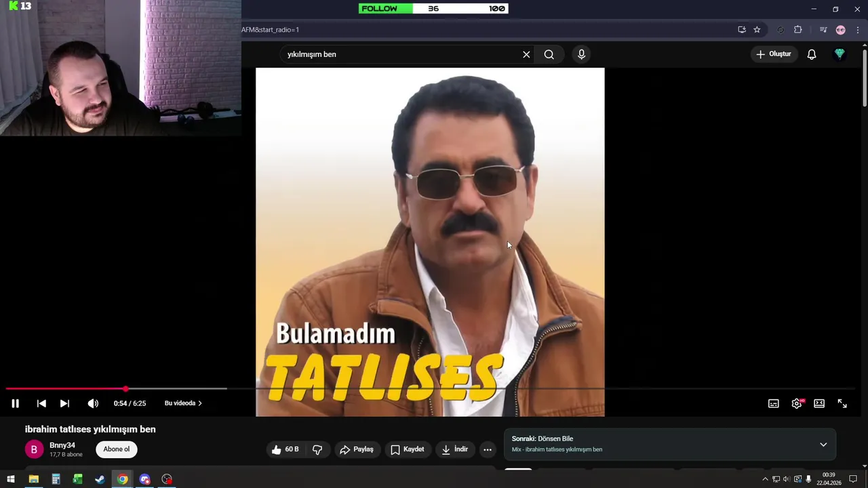Click 'Mix - ibrahim tatlises yıkılmışım ben' text
Image resolution: width=868 pixels, height=488 pixels.
[x=557, y=449]
